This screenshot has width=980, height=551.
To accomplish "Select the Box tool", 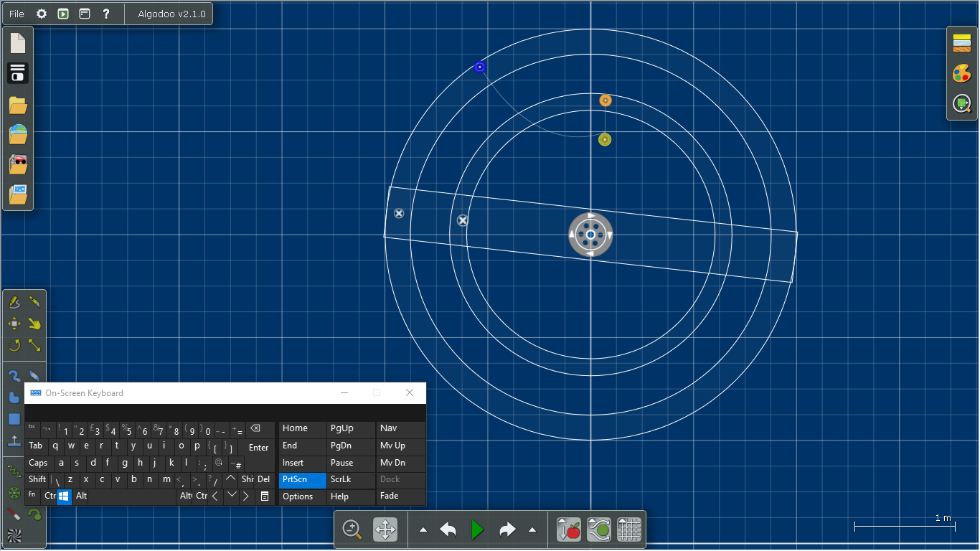I will point(14,419).
